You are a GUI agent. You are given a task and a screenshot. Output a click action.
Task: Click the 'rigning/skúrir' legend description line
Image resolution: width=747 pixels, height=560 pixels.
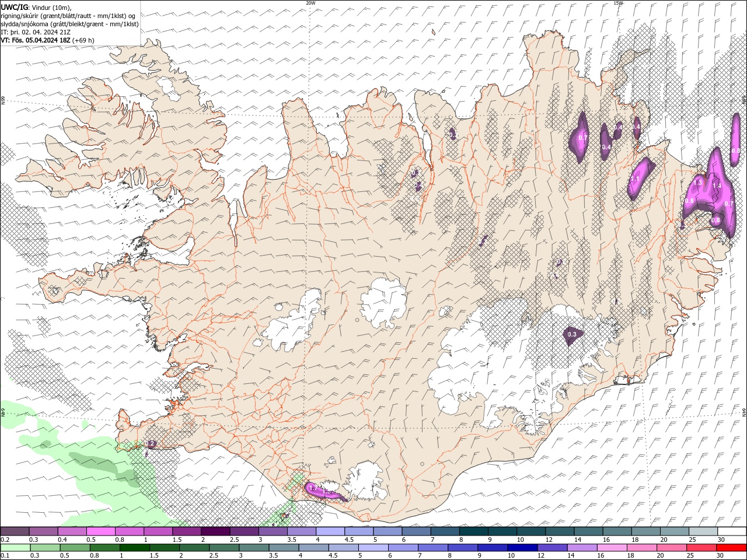coord(68,16)
